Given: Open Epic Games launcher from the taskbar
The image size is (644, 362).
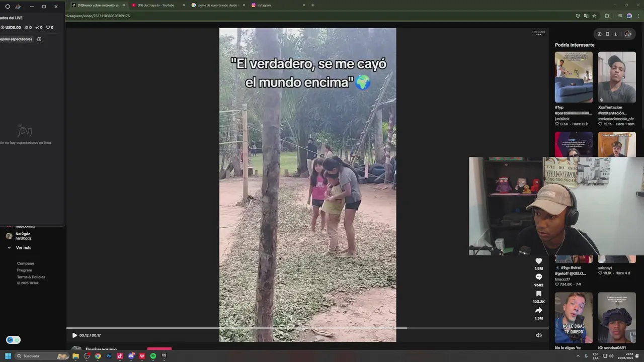Looking at the screenshot, I should click(164, 356).
